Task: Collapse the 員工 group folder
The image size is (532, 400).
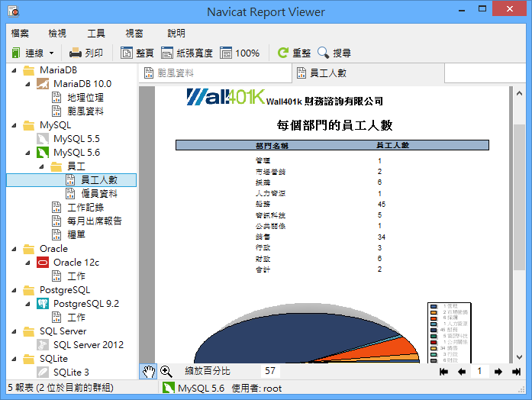Action: [41, 166]
